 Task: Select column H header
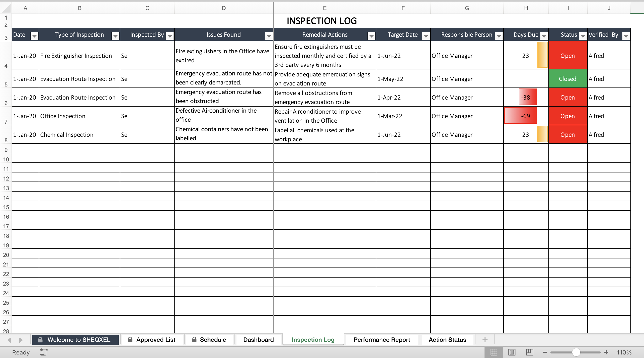point(526,8)
